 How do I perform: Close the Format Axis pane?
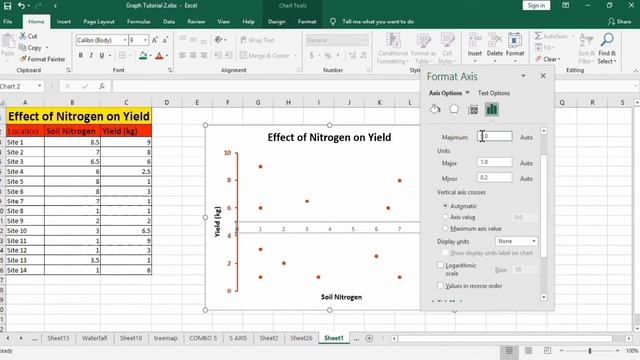click(543, 76)
